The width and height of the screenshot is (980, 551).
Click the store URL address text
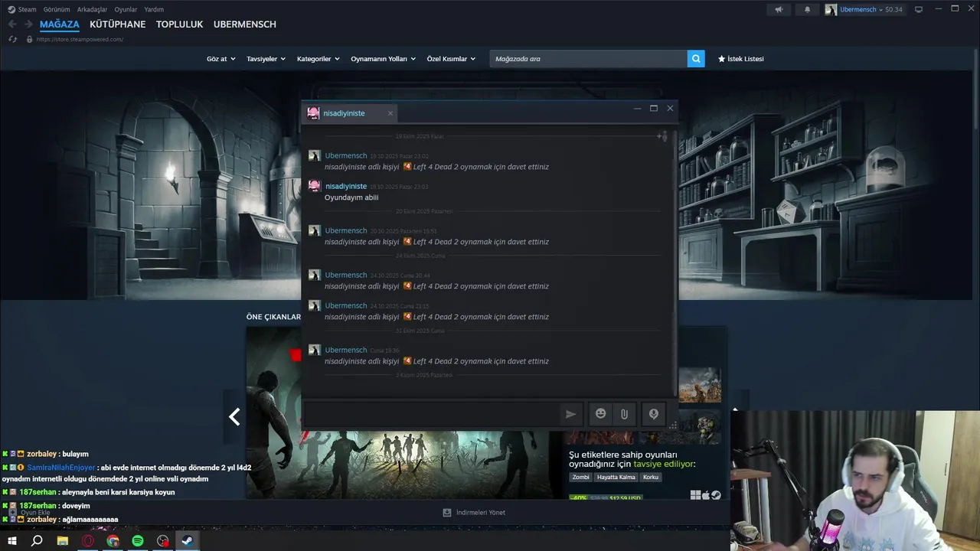click(x=80, y=39)
